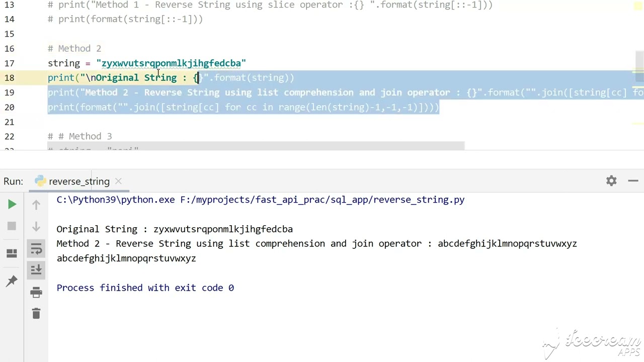Viewport: 644px width, 362px height.
Task: Click the stop process square icon
Action: point(12,226)
